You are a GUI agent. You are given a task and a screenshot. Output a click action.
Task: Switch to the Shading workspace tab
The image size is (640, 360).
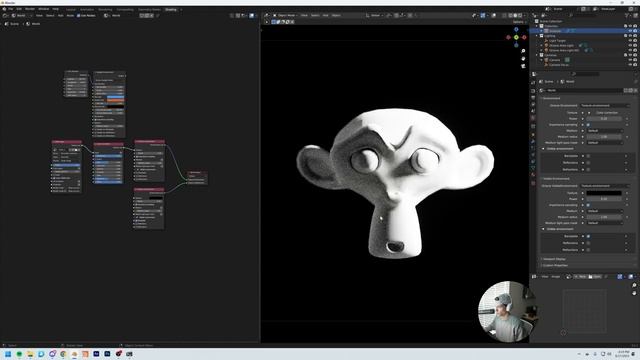click(171, 9)
